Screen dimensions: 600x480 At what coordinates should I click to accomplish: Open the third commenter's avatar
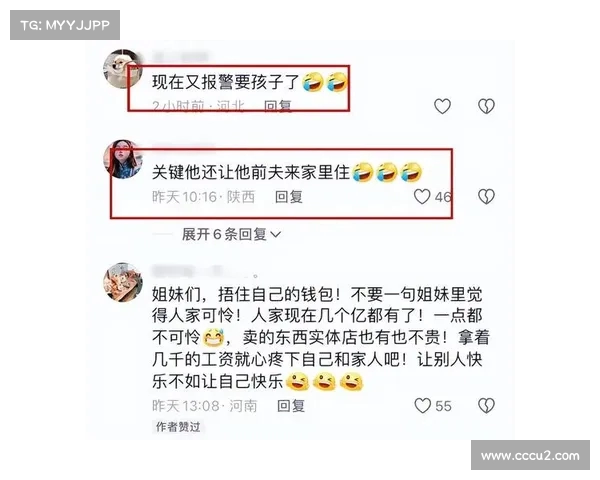pyautogui.click(x=123, y=282)
